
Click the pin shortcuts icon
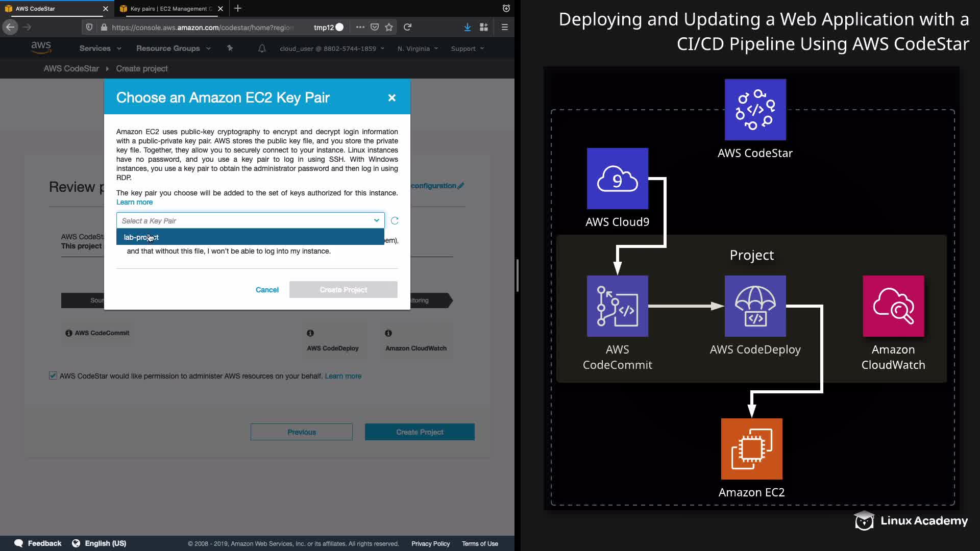230,48
